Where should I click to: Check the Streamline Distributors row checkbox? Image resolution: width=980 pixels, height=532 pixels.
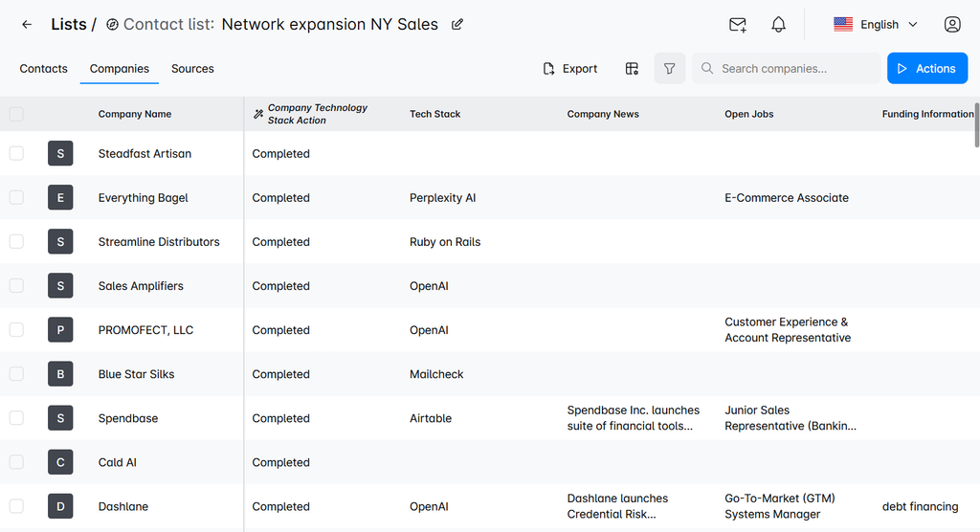(x=16, y=241)
